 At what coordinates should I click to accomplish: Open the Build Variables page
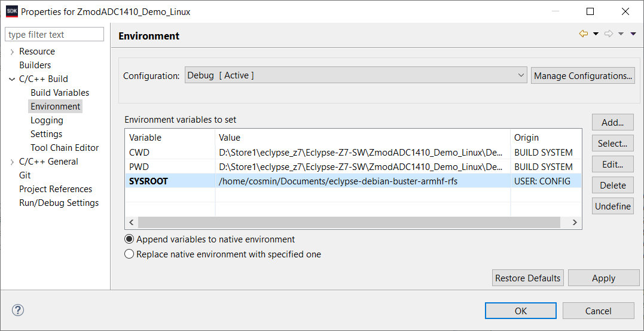point(60,93)
